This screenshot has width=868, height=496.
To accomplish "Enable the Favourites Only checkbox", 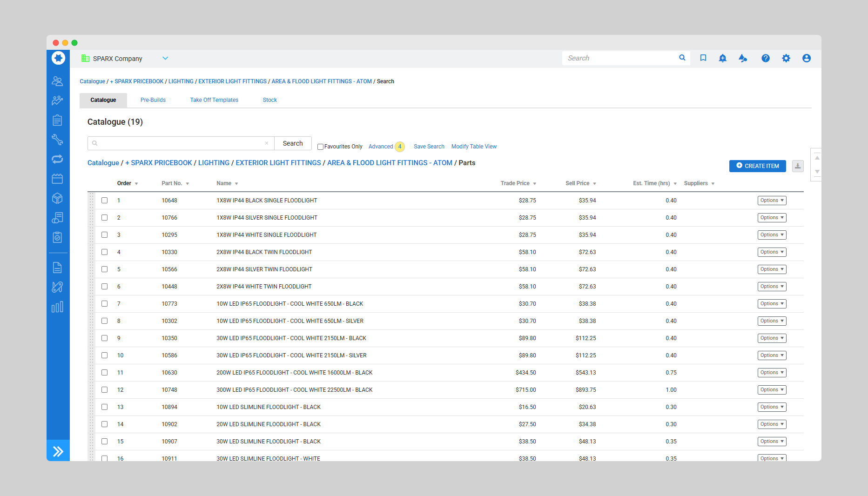I will (x=320, y=147).
